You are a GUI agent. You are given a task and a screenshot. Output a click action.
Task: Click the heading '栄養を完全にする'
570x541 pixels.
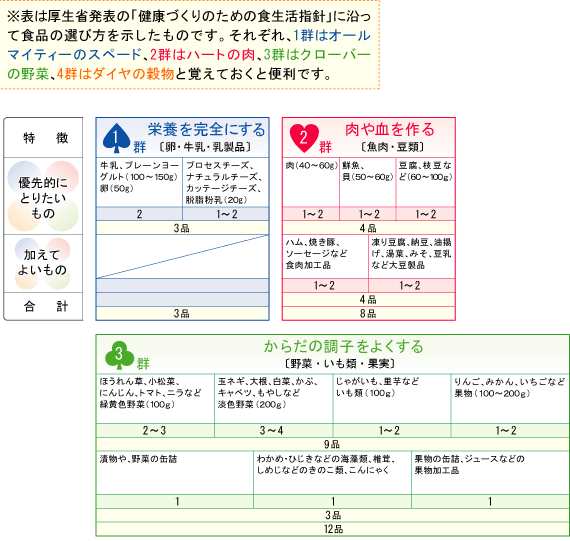click(x=206, y=129)
